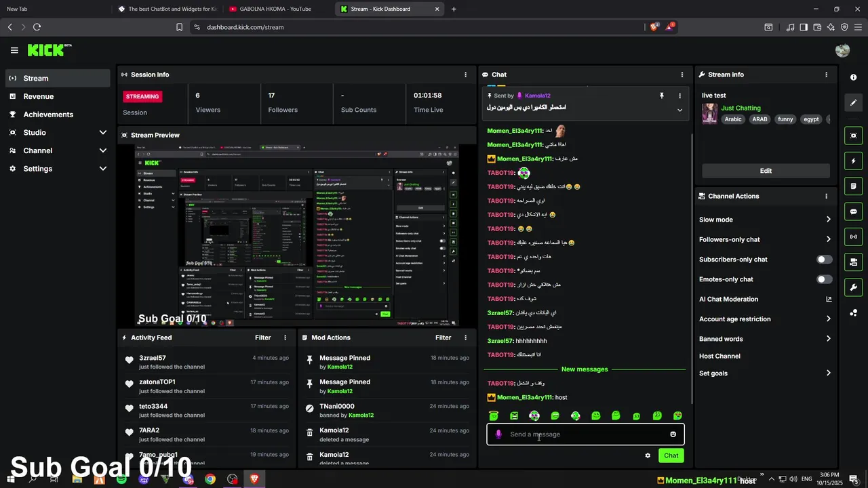The height and width of the screenshot is (488, 868).
Task: Open Followers-only chat options
Action: (766, 239)
